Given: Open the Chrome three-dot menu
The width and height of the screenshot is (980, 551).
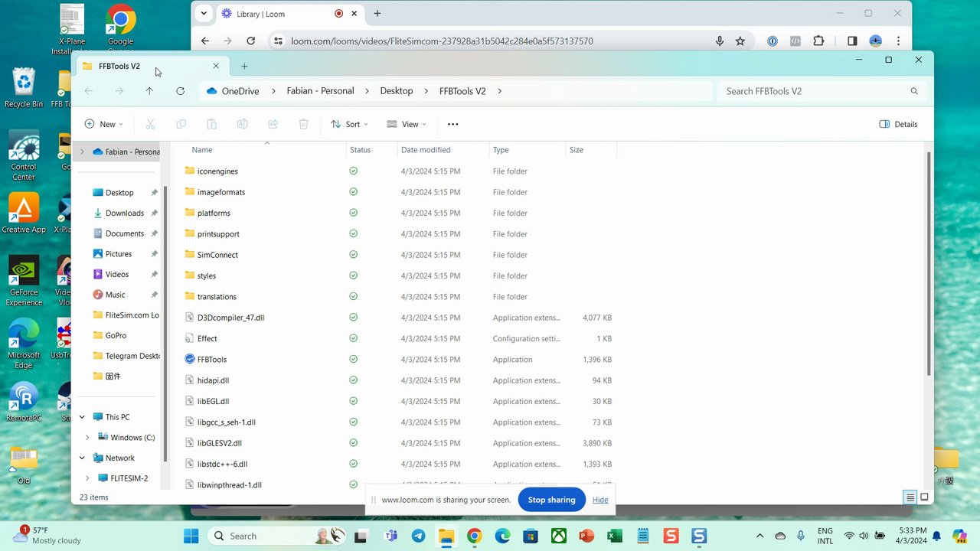Looking at the screenshot, I should point(898,41).
